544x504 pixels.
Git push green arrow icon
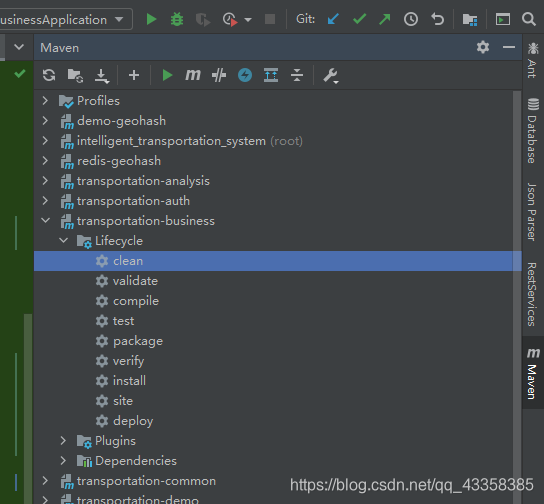coord(384,19)
